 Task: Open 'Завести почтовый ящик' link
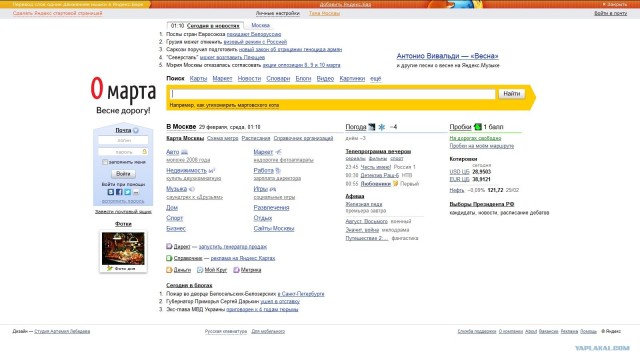click(x=123, y=211)
